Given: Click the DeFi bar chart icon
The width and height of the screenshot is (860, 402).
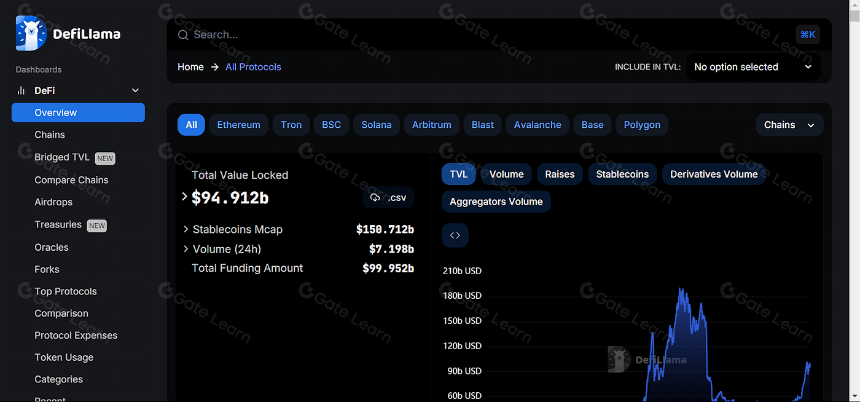Looking at the screenshot, I should pyautogui.click(x=21, y=90).
